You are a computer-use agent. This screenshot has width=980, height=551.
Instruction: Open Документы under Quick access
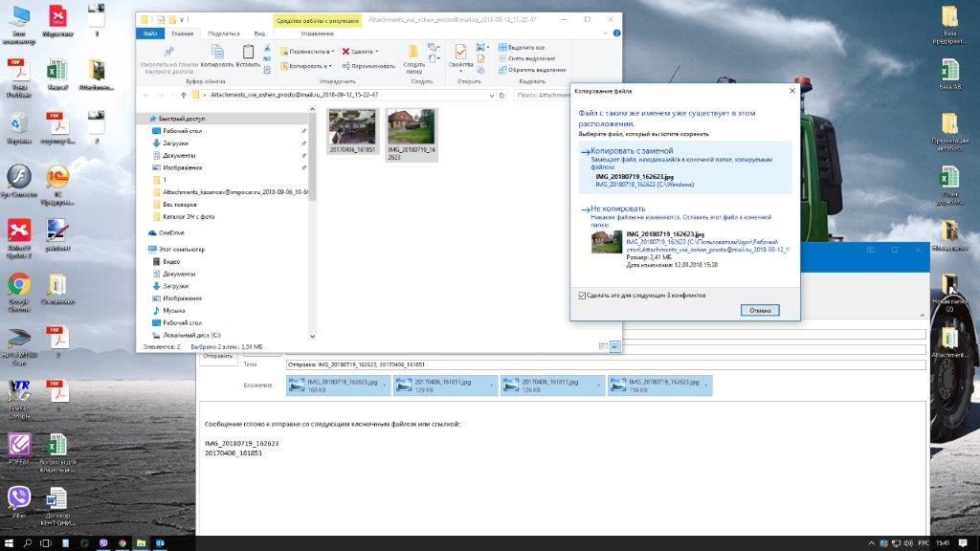tap(179, 155)
